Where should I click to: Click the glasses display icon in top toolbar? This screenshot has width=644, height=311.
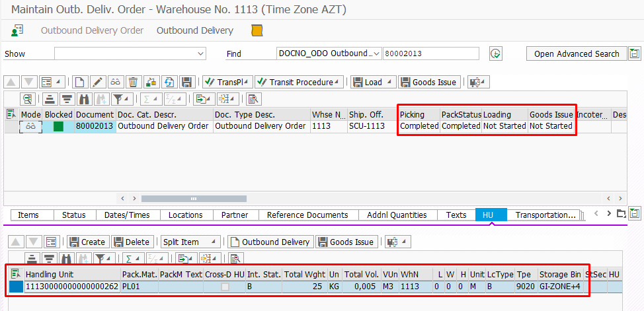point(115,83)
